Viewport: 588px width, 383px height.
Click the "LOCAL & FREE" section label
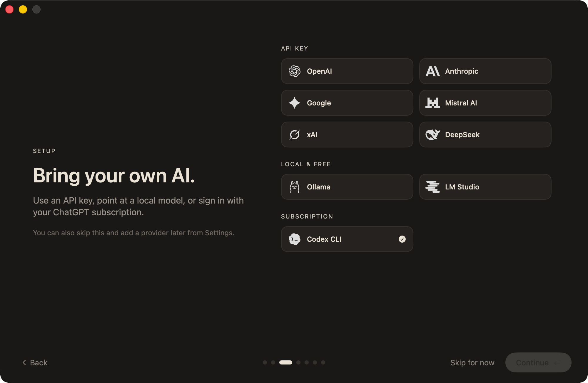(x=306, y=164)
